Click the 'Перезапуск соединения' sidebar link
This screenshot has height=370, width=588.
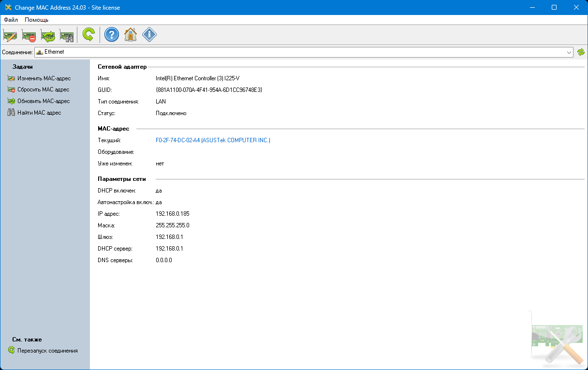click(x=47, y=351)
